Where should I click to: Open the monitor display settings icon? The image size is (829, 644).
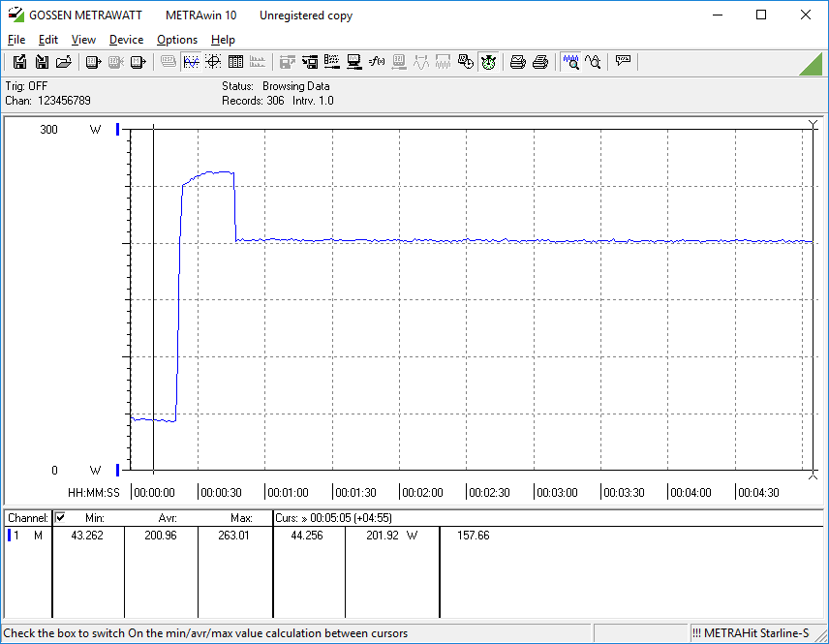pos(354,62)
